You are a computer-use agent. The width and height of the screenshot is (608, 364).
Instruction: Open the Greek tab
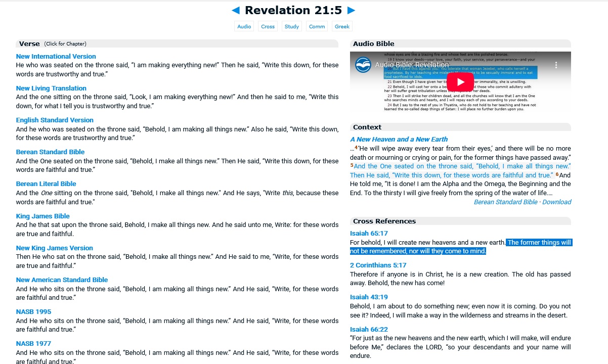pos(342,26)
